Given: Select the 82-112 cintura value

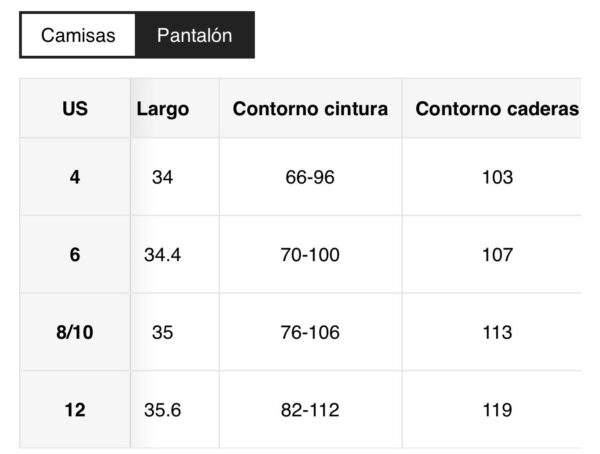Looking at the screenshot, I should point(310,409).
